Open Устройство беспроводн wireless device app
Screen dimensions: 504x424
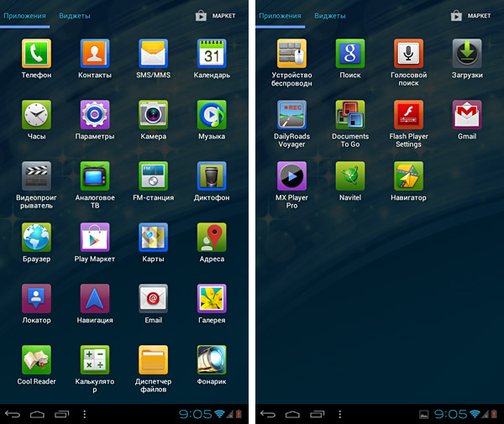coord(291,54)
